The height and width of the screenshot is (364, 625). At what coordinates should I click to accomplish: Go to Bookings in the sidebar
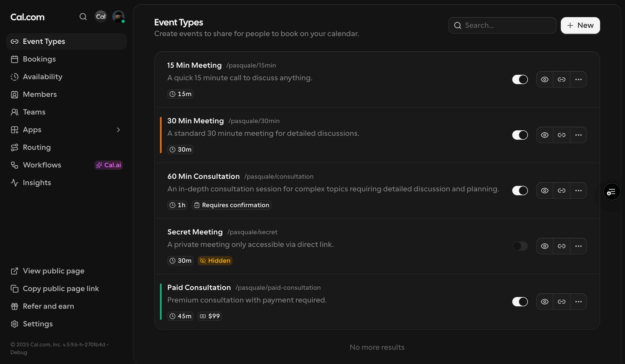pyautogui.click(x=39, y=59)
